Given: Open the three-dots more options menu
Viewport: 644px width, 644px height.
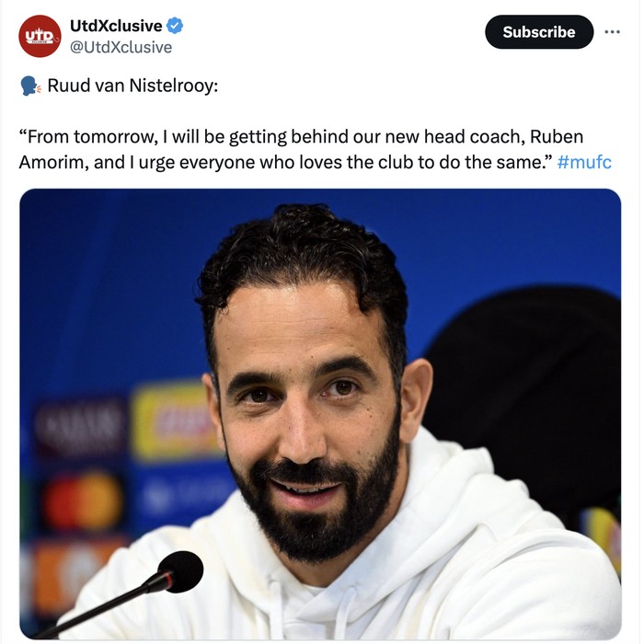Looking at the screenshot, I should (x=612, y=31).
